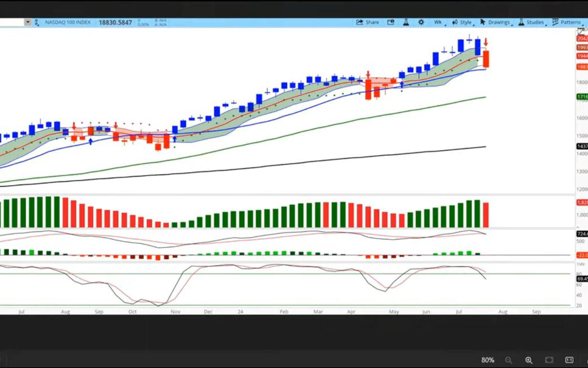Screen dimensions: 588x368
Task: Click the 80% zoom level indicator
Action: click(488, 360)
